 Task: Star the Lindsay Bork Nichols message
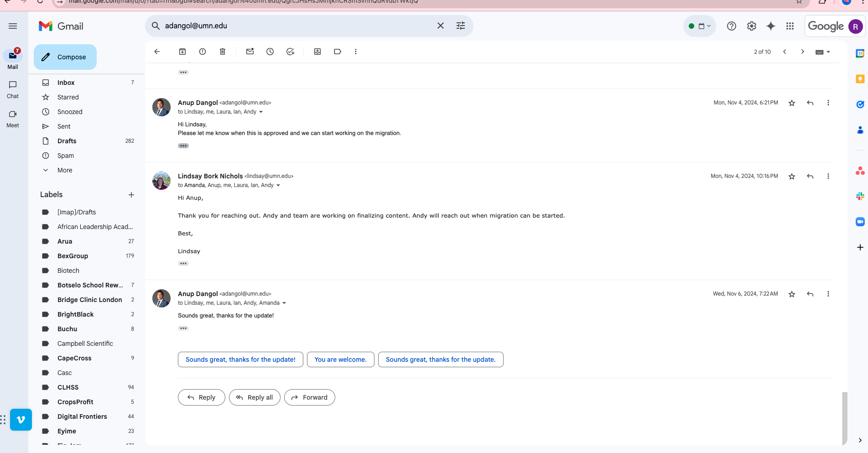tap(792, 177)
